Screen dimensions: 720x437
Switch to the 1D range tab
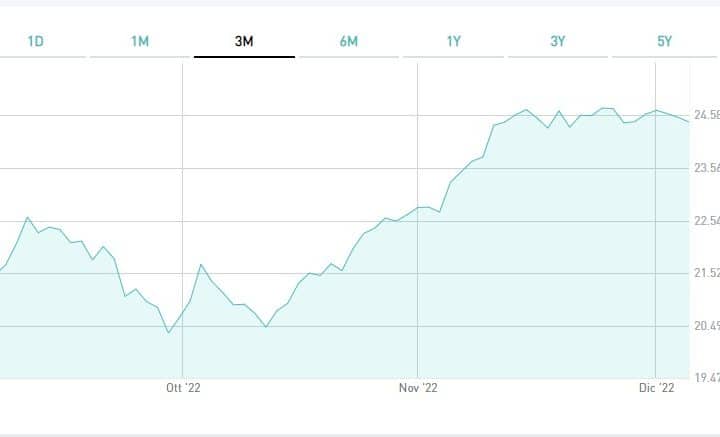[35, 41]
